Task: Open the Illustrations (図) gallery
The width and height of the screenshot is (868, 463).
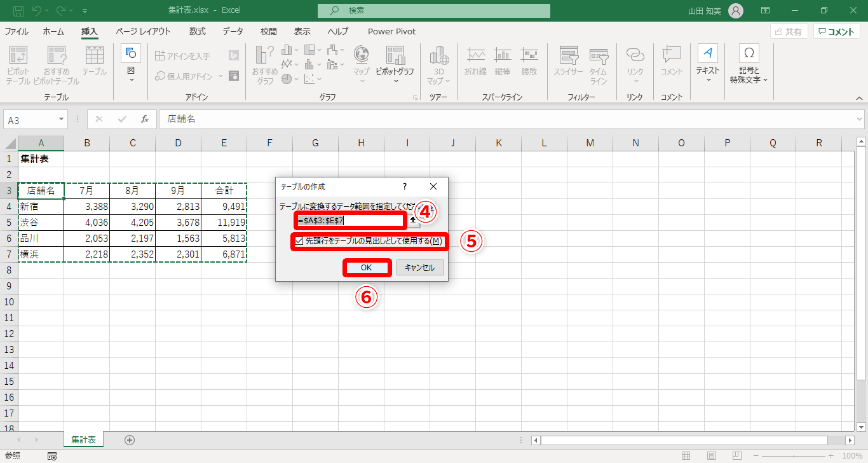Action: pos(131,64)
